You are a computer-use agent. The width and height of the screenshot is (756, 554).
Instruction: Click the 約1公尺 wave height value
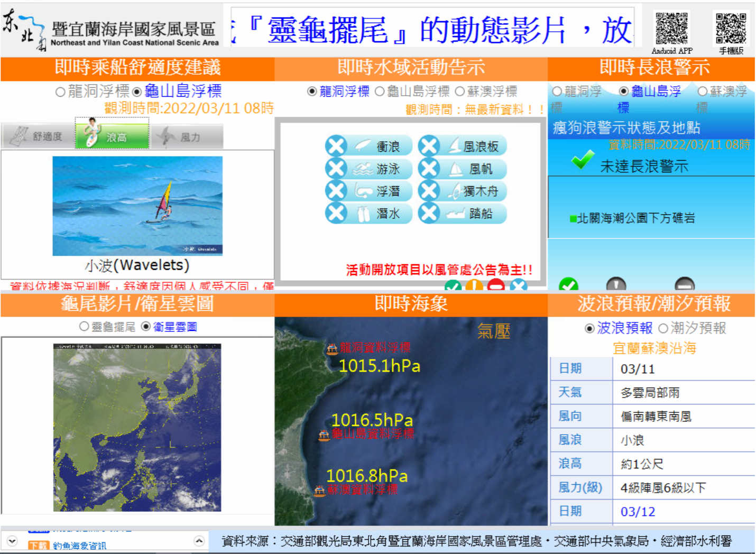[x=642, y=464]
